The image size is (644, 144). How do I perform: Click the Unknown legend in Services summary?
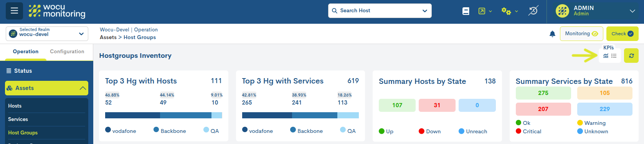593,131
